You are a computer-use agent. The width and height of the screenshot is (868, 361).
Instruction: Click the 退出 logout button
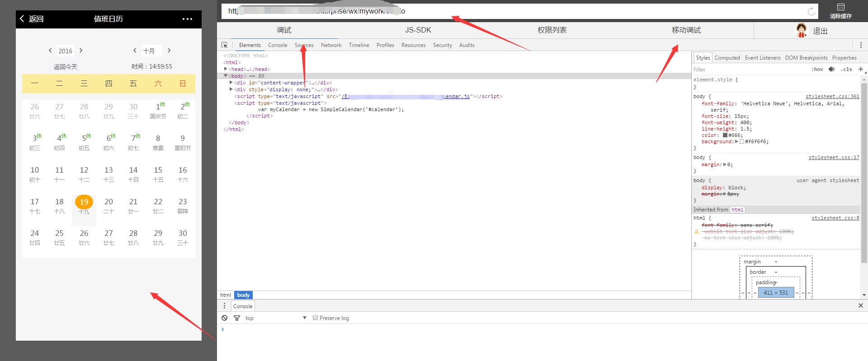pos(820,31)
